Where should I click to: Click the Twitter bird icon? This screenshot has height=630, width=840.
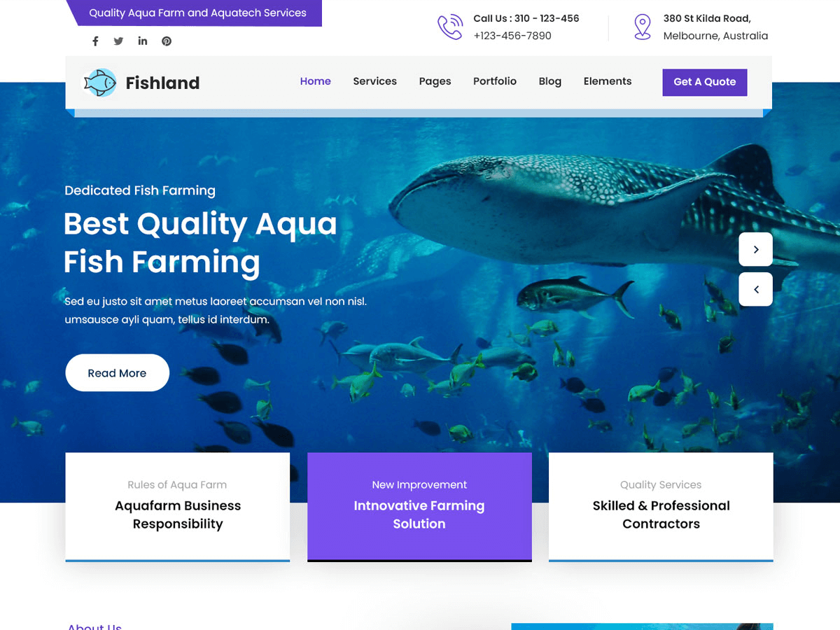[x=118, y=41]
